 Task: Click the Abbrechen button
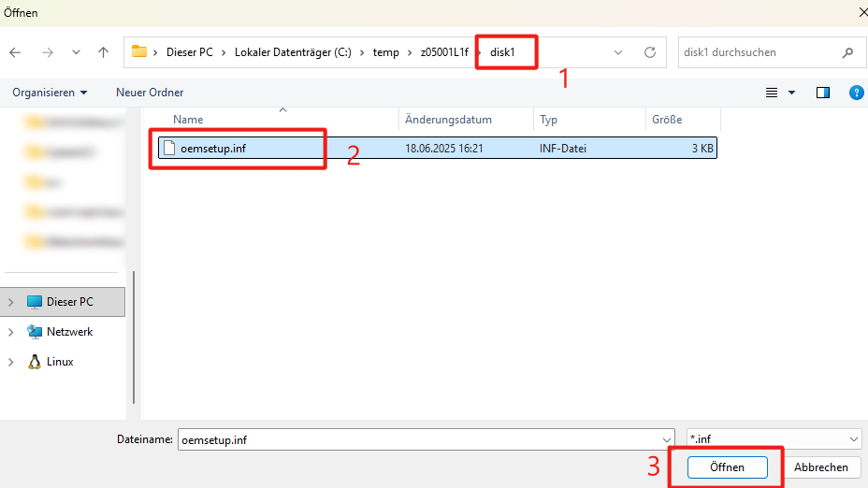pos(821,466)
